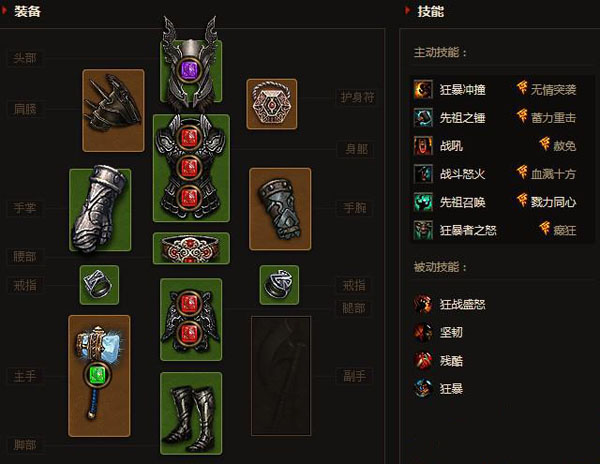Select the 血溅十方 rune link
Viewport: 600px width, 464px height.
(553, 174)
